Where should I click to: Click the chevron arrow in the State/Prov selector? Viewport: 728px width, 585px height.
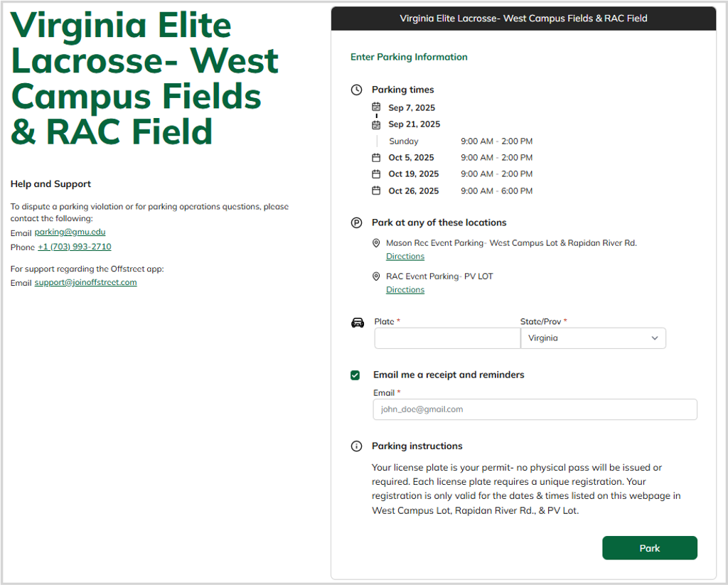point(655,338)
